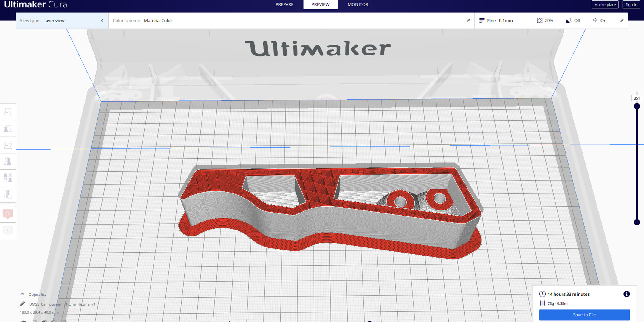The width and height of the screenshot is (644, 322).
Task: Click the 180.0 x 39.4 x 40.0 mm dimensions
Action: click(x=39, y=312)
